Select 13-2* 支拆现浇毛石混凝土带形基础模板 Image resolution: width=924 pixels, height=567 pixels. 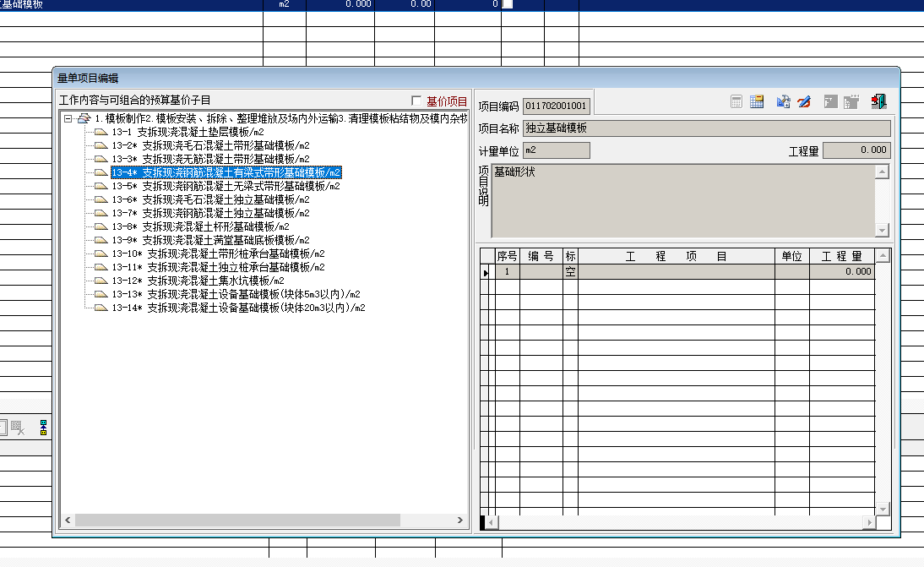(x=211, y=145)
